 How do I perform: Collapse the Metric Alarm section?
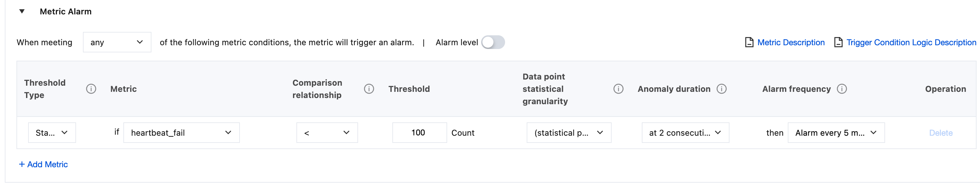[x=22, y=11]
